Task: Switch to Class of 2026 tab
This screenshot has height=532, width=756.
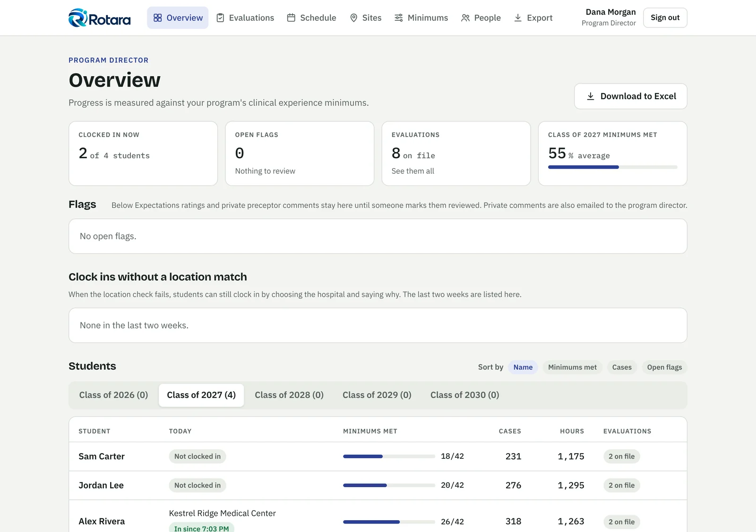Action: click(113, 395)
